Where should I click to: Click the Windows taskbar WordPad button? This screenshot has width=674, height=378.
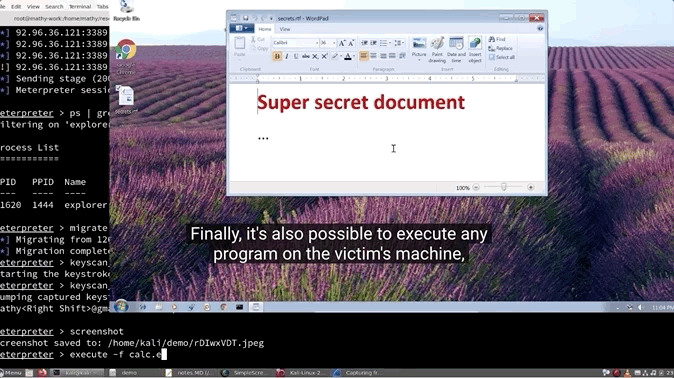click(x=255, y=307)
